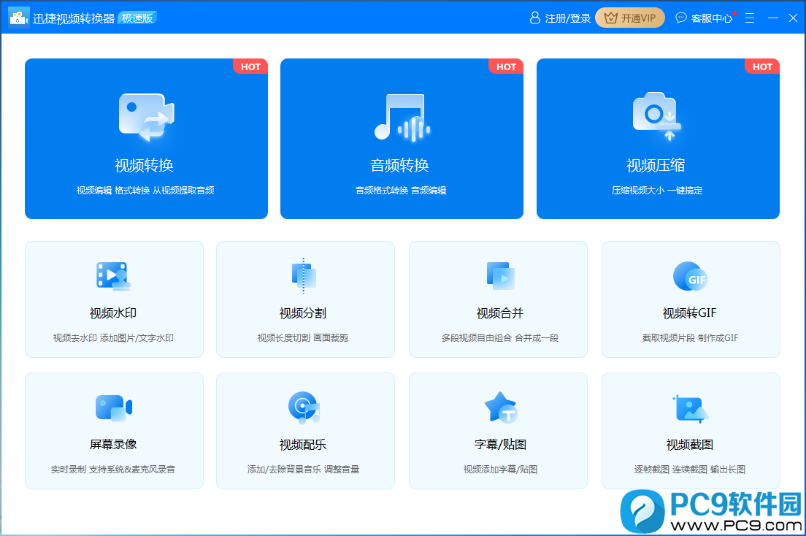This screenshot has width=806, height=536.
Task: Click the 视频分割 label
Action: tap(303, 313)
